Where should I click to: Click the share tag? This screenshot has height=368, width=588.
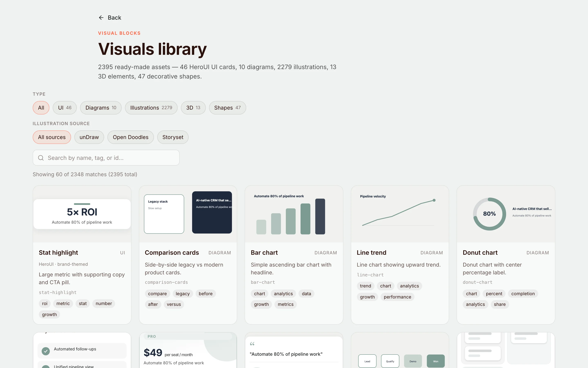(500, 304)
